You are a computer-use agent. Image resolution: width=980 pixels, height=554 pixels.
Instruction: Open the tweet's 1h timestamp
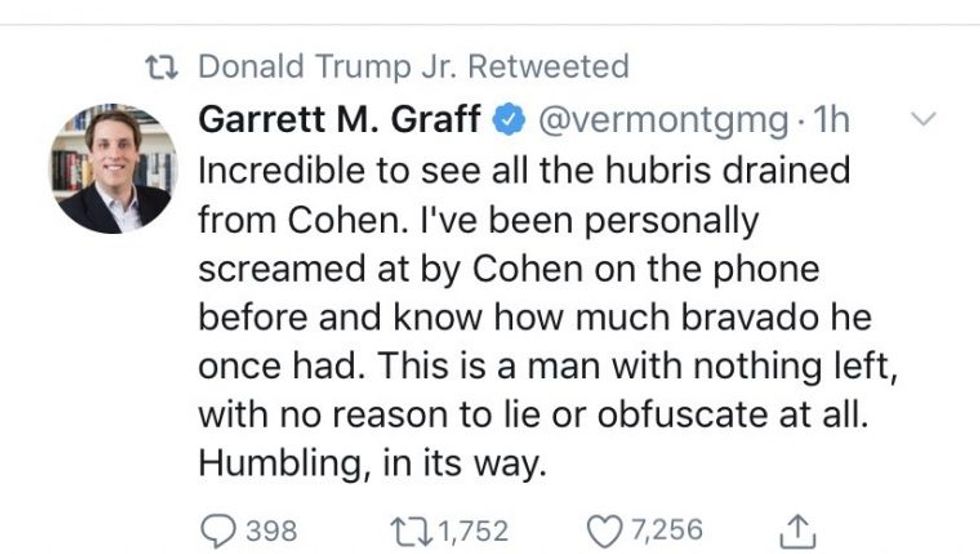(x=832, y=121)
